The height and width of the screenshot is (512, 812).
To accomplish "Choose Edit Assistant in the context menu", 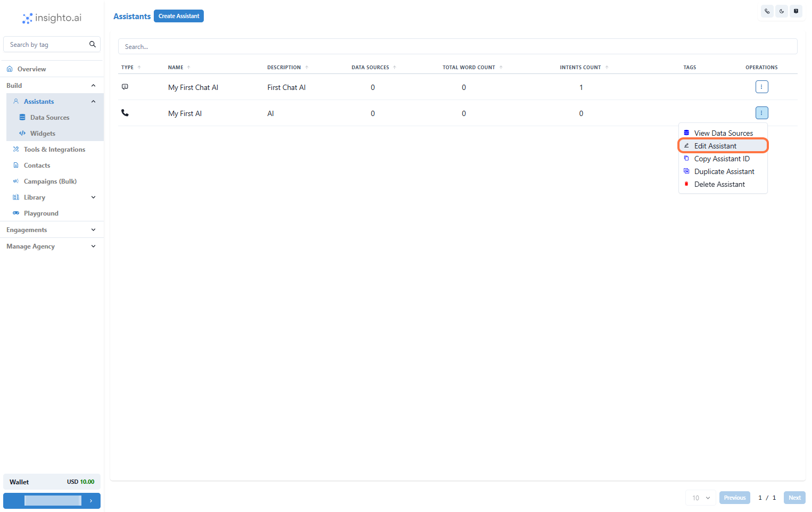I will coord(723,146).
